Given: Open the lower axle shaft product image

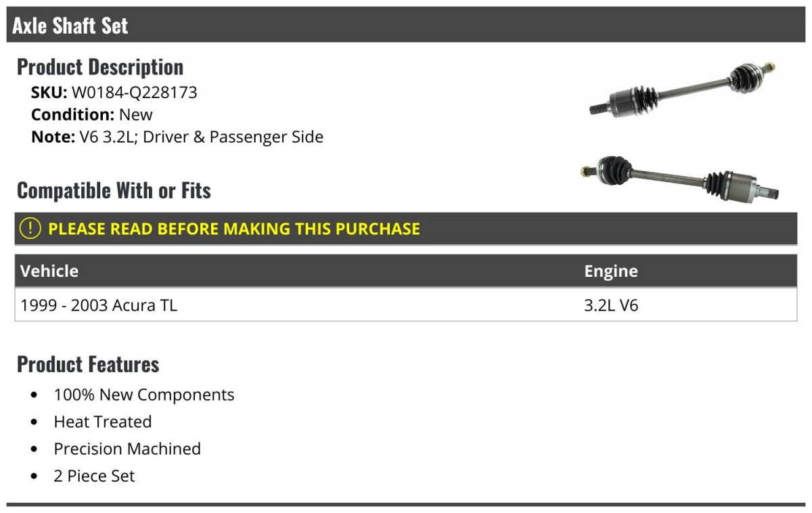Looking at the screenshot, I should pos(681,178).
